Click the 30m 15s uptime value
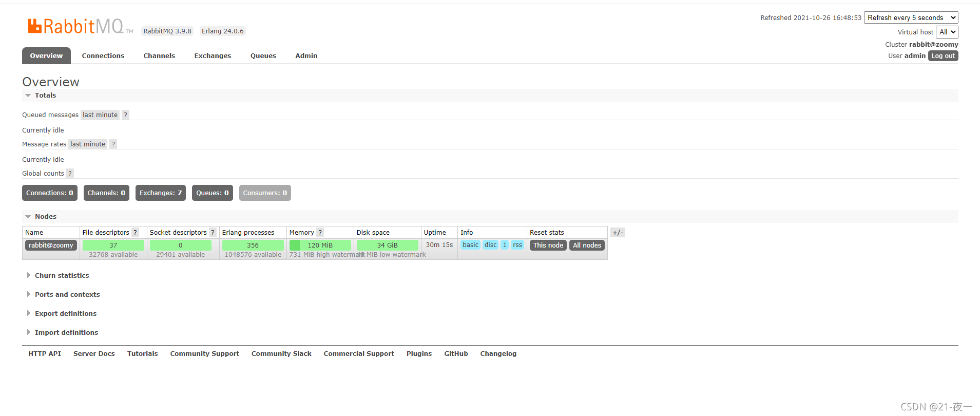 [x=439, y=245]
